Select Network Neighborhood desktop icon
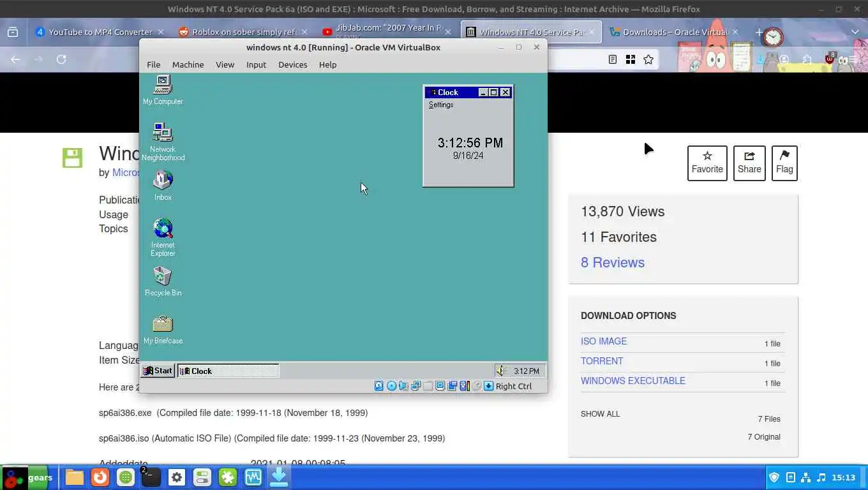Image resolution: width=868 pixels, height=490 pixels. [x=163, y=142]
